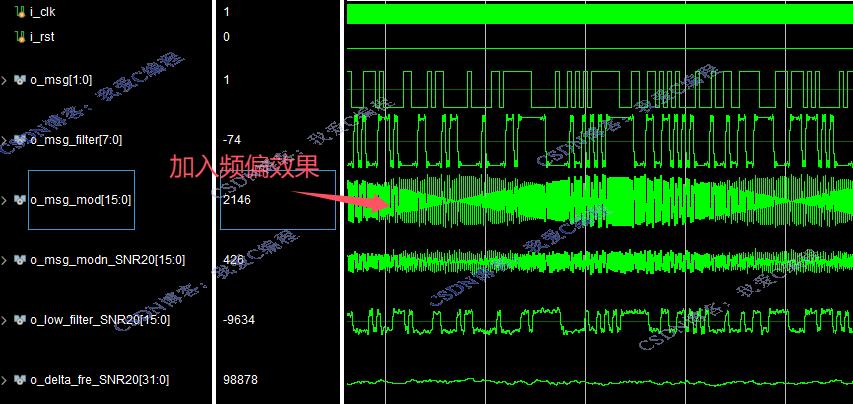Click the o_msg_modn_SNR20[15:0] bus icon
Viewport: 853px width, 404px height.
tap(20, 260)
